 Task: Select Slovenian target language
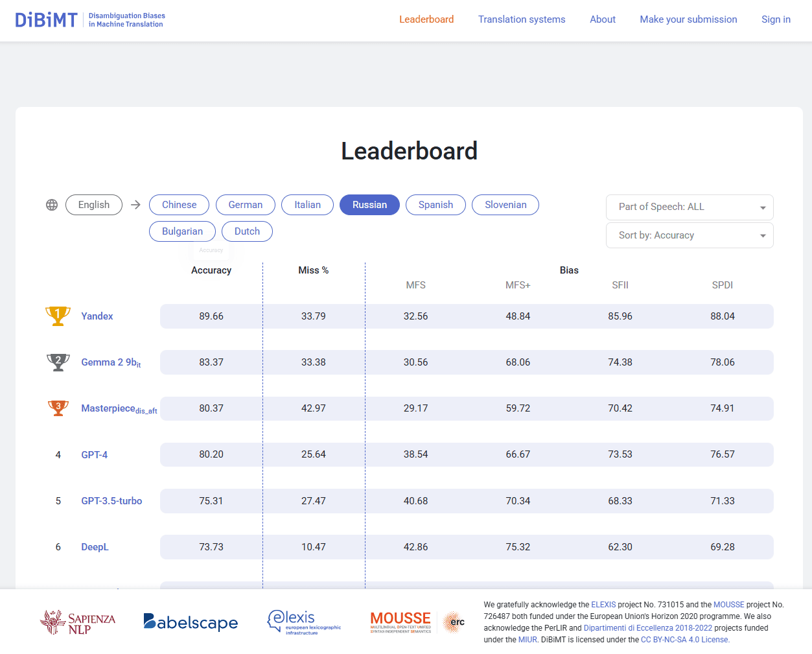[x=505, y=205]
